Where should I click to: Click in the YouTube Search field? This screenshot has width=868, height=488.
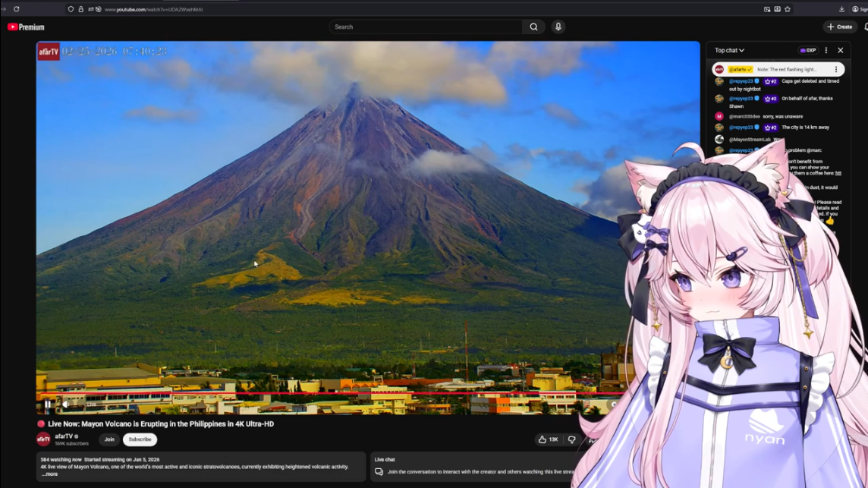(426, 27)
